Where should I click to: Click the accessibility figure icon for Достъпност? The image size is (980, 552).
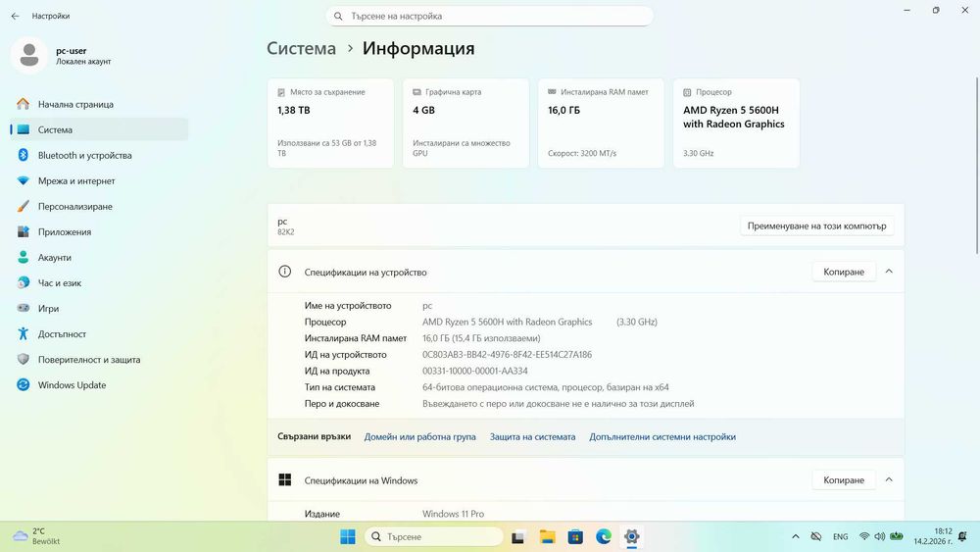tap(24, 333)
